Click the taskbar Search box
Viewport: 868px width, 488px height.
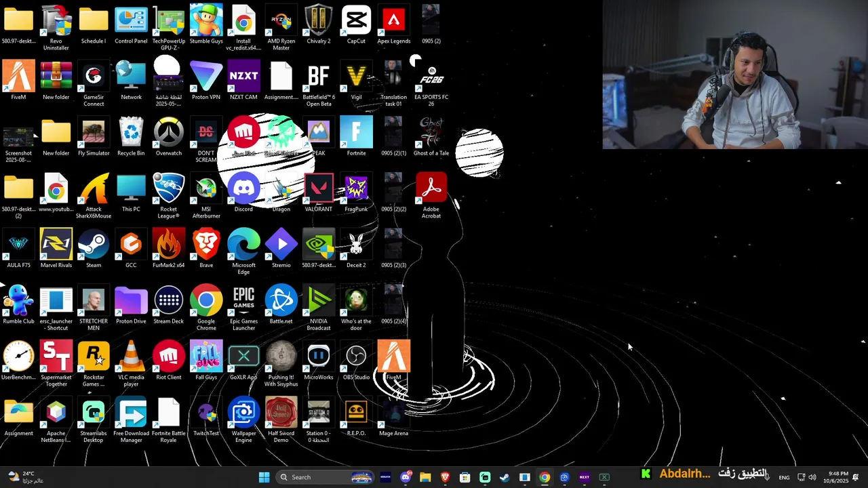click(326, 477)
